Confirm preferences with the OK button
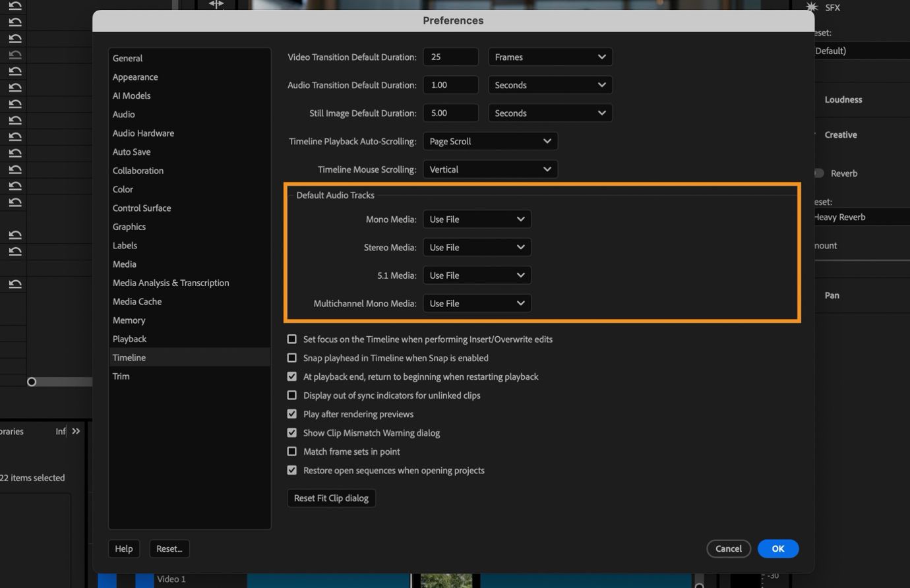Image resolution: width=910 pixels, height=588 pixels. pyautogui.click(x=777, y=548)
